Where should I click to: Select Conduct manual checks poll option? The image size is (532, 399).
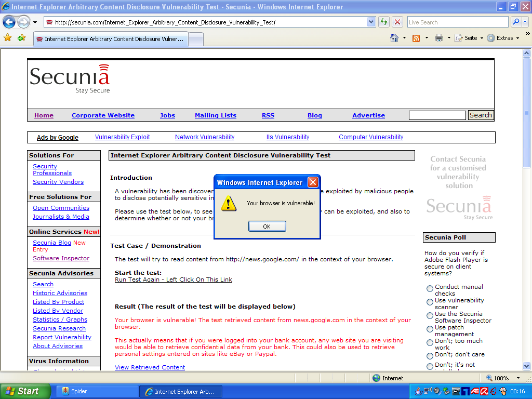[430, 288]
